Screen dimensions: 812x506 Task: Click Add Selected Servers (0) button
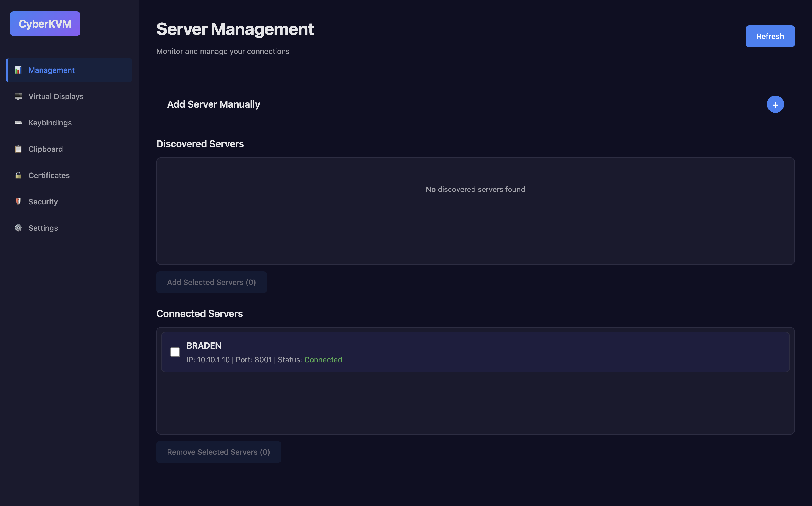click(x=211, y=283)
